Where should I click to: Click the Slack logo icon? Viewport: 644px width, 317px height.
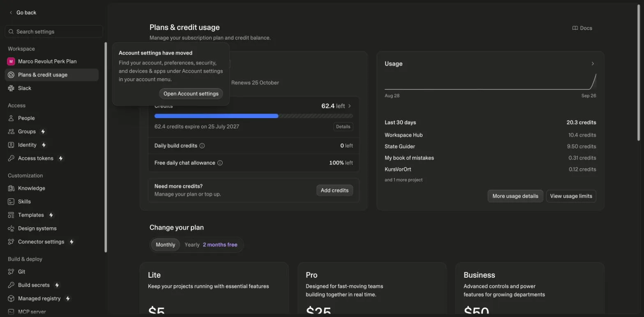pos(11,88)
